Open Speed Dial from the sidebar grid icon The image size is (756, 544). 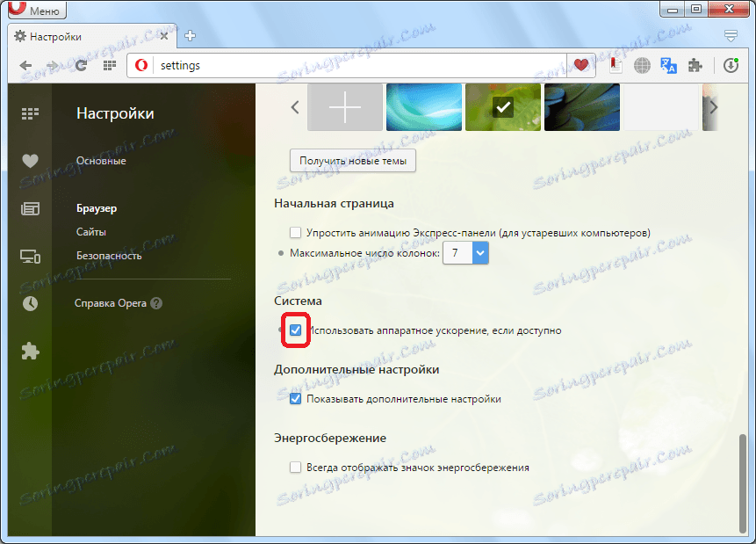30,114
